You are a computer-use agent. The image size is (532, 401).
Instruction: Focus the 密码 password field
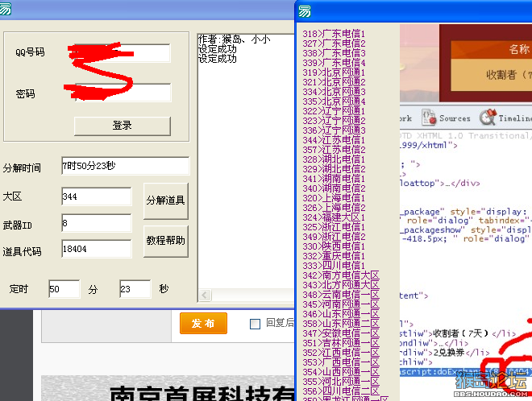(x=123, y=93)
